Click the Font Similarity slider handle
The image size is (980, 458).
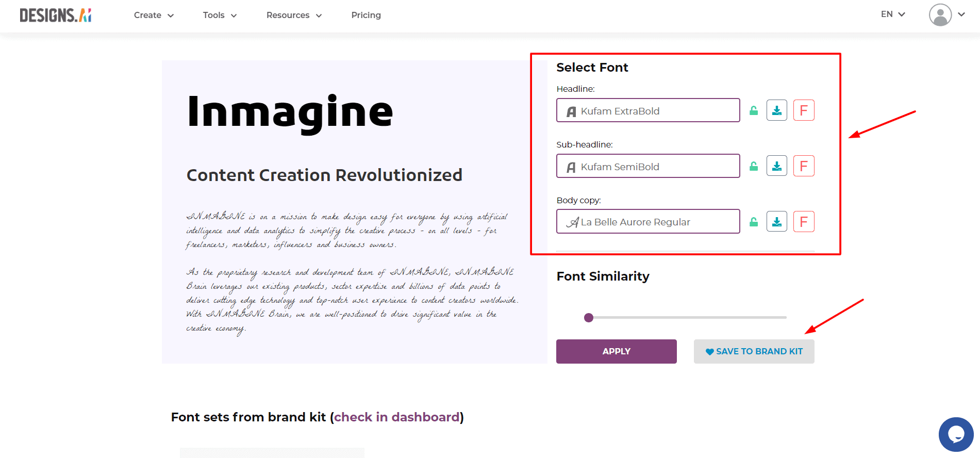(x=589, y=318)
